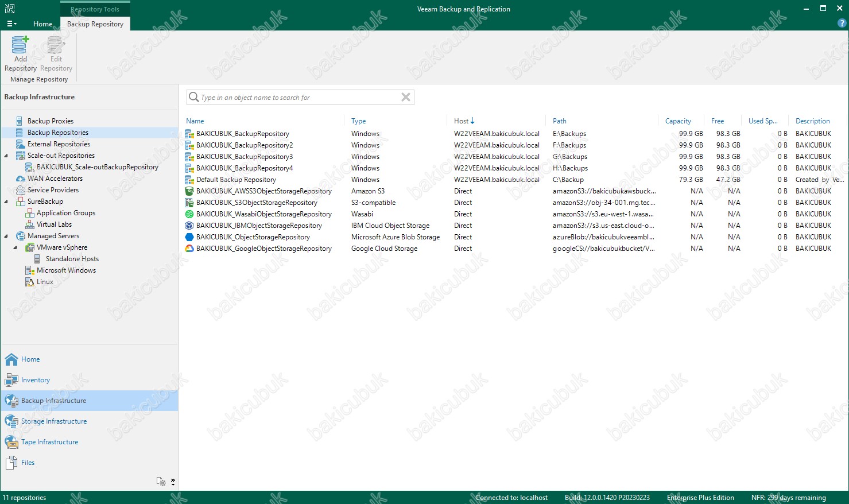Click the IBM object storage repository icon

point(189,226)
